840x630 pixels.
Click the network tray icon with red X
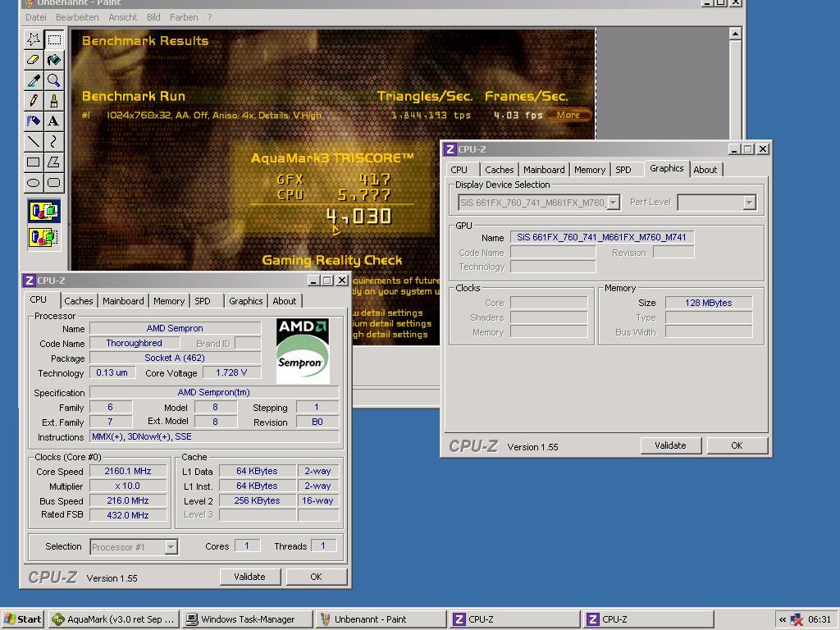click(x=797, y=620)
